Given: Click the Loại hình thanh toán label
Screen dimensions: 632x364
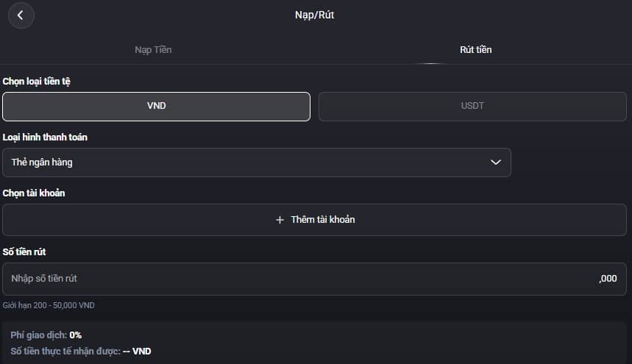Looking at the screenshot, I should click(45, 138).
